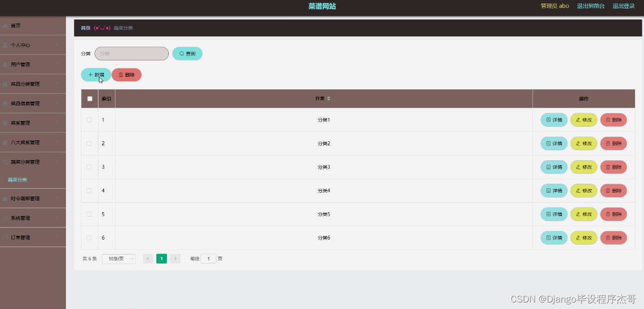The width and height of the screenshot is (644, 309).
Task: Click 删除 for row 分类2
Action: (614, 143)
